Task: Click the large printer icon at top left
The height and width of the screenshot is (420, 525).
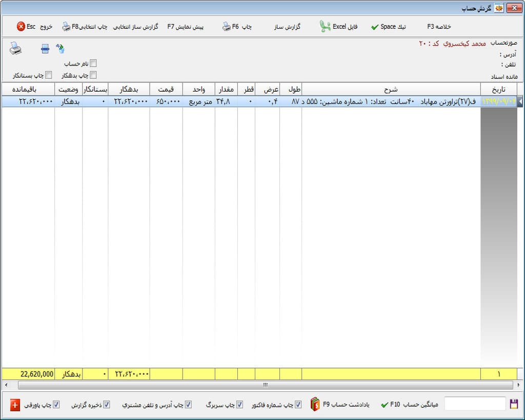Action: [15, 49]
